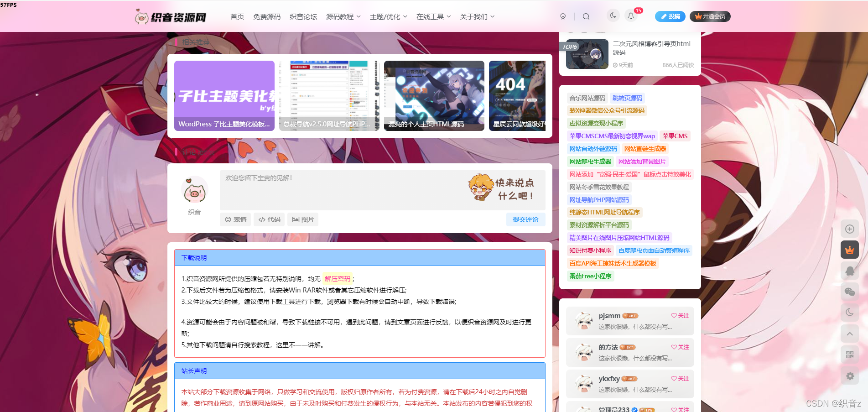
Task: Show the QR code floating icon
Action: (850, 355)
